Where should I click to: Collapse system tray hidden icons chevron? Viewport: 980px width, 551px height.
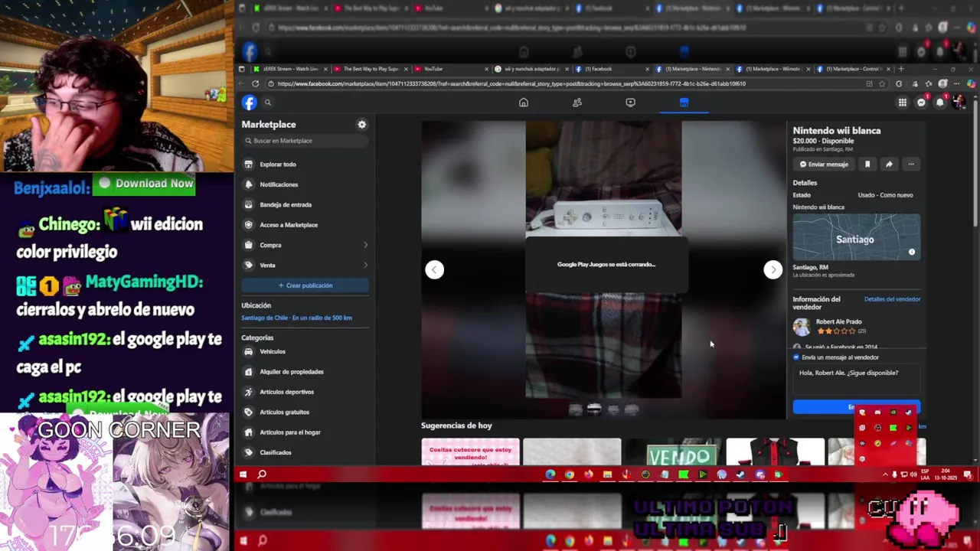click(886, 475)
